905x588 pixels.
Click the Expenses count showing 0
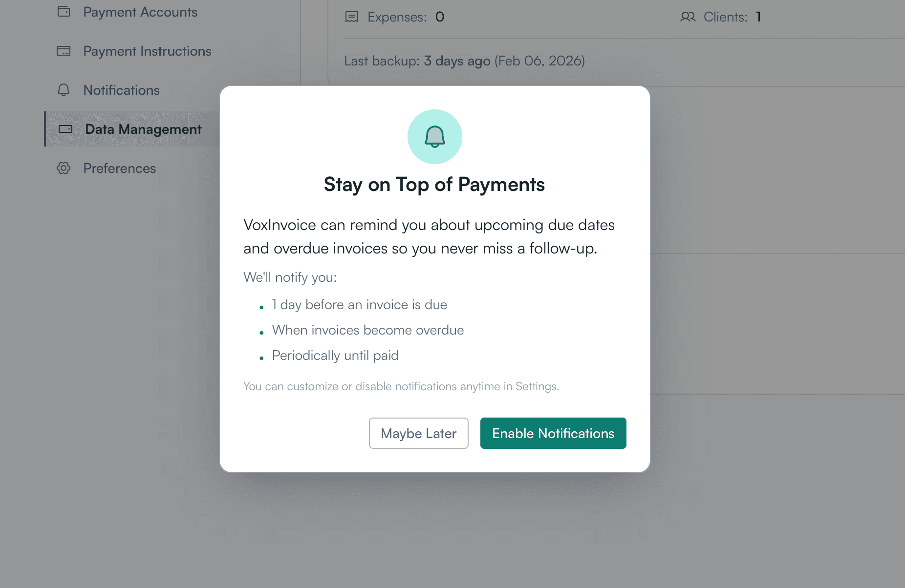[x=439, y=17]
